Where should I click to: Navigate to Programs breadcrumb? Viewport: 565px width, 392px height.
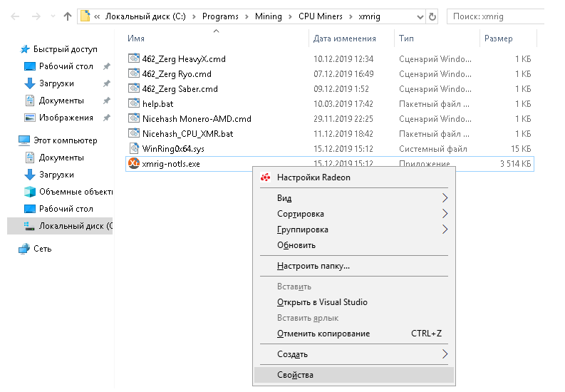click(x=220, y=16)
